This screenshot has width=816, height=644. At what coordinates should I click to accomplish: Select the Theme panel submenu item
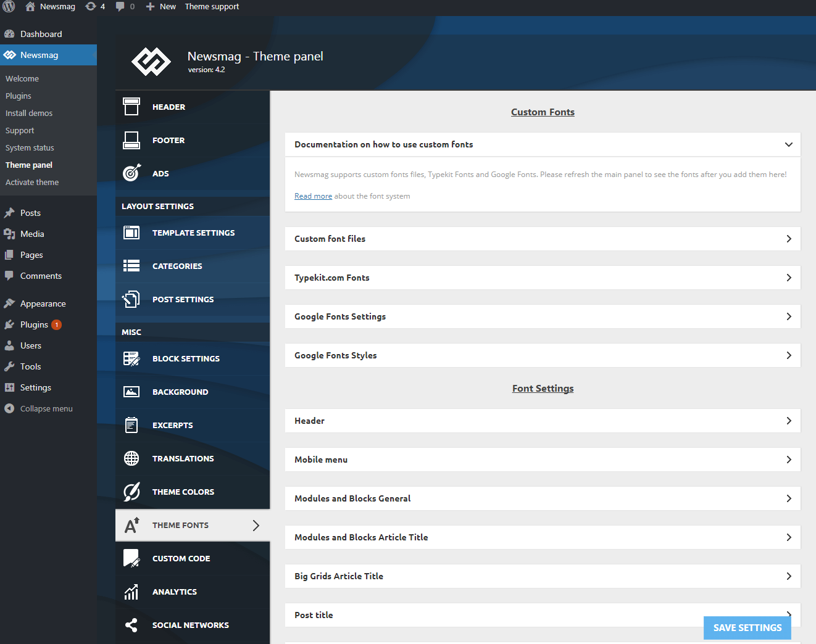click(x=29, y=165)
